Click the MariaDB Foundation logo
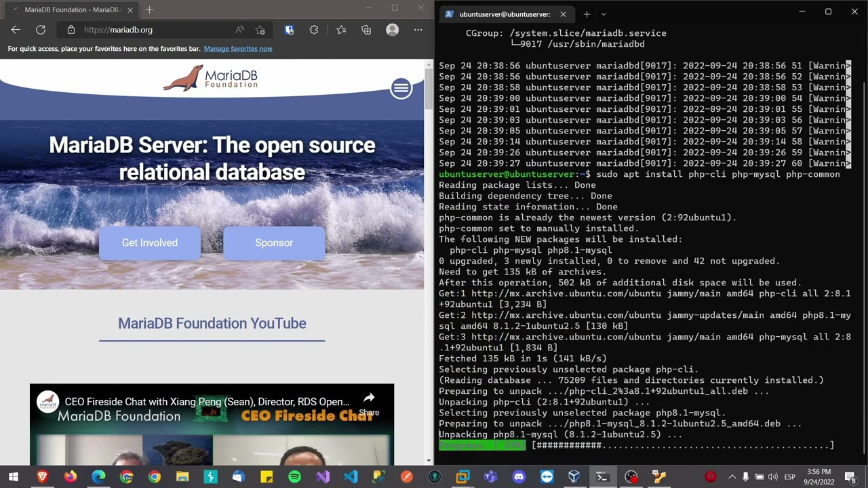Viewport: 868px width, 488px height. [x=211, y=79]
